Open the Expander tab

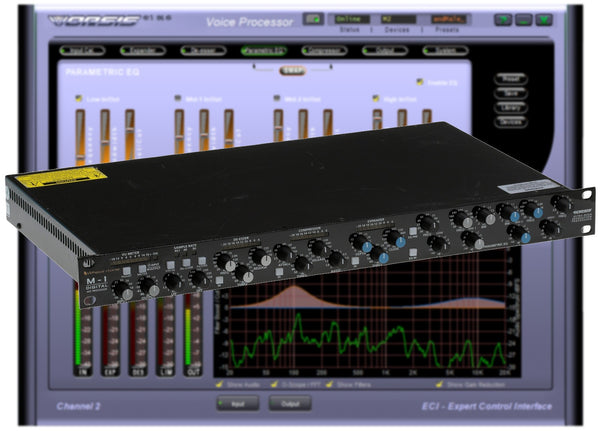click(x=143, y=51)
